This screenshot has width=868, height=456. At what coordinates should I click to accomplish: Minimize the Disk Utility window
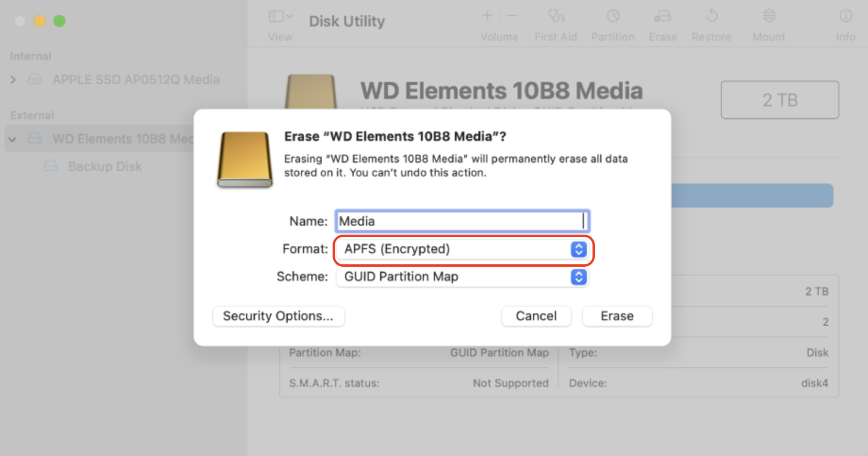(x=40, y=21)
